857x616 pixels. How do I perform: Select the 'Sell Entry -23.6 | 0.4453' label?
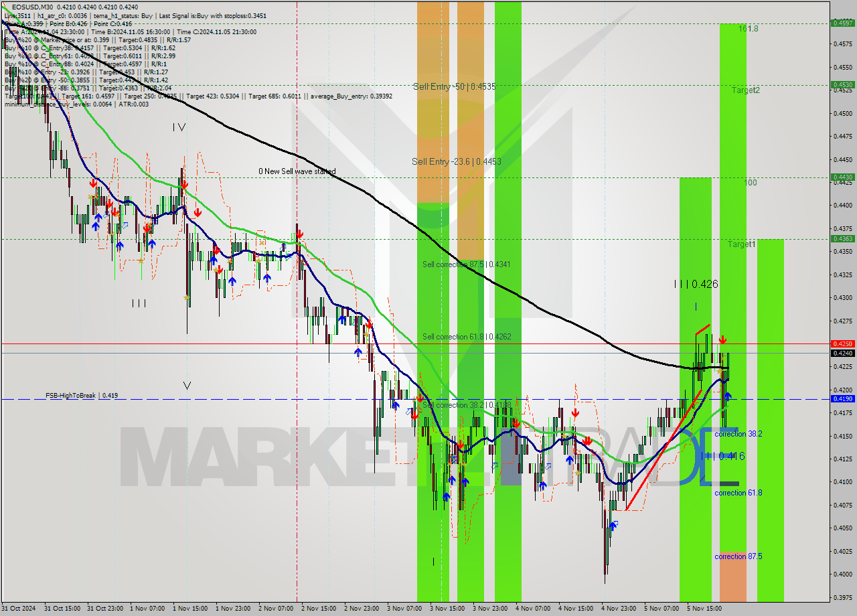[456, 161]
